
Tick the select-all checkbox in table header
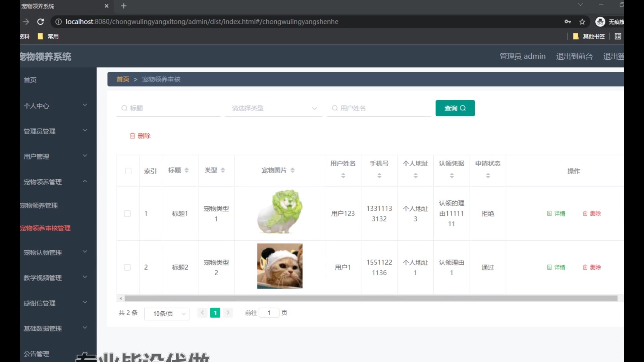pyautogui.click(x=128, y=171)
